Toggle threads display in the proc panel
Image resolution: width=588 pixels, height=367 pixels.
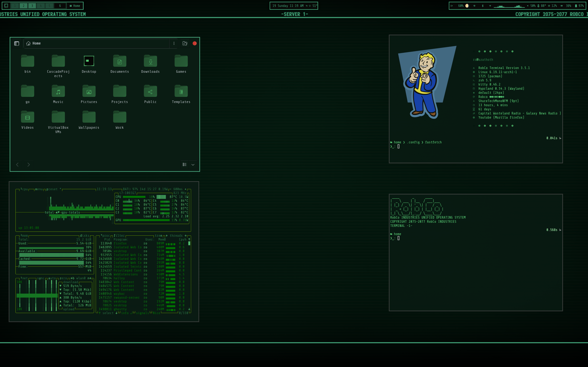[177, 235]
